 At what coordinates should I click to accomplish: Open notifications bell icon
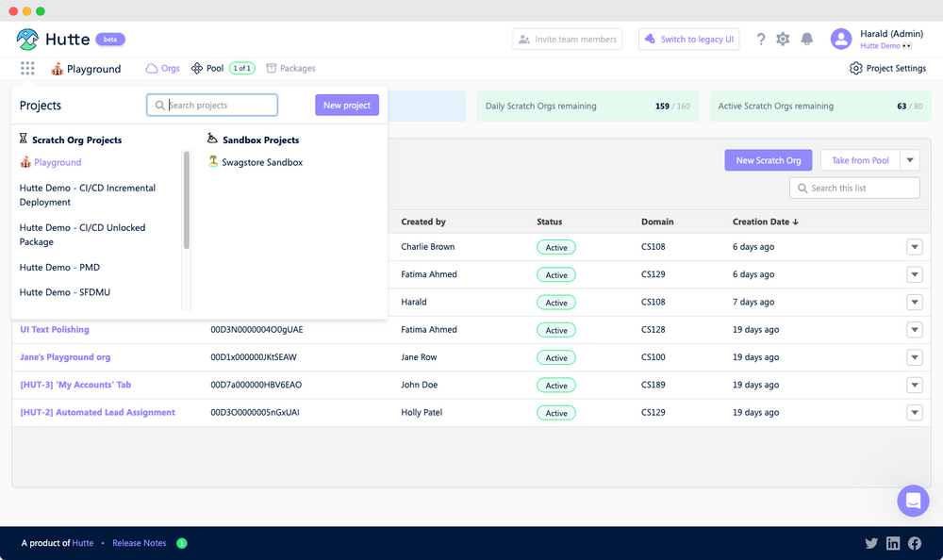click(x=807, y=39)
